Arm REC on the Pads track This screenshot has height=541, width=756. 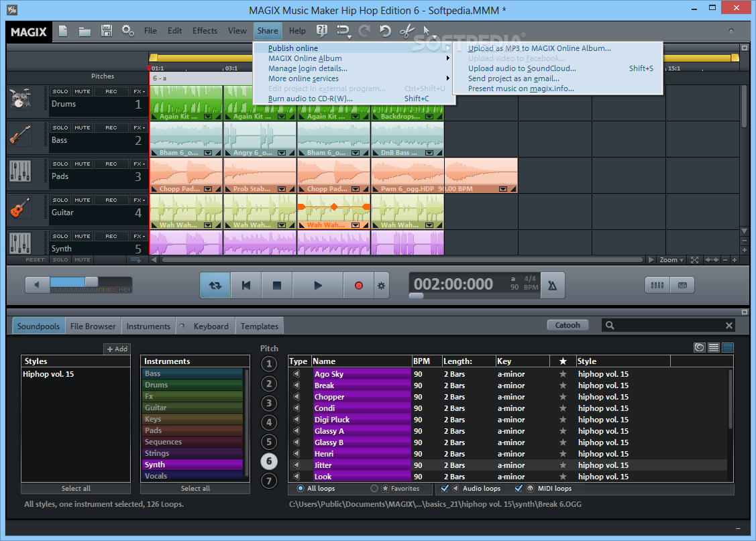[x=111, y=164]
